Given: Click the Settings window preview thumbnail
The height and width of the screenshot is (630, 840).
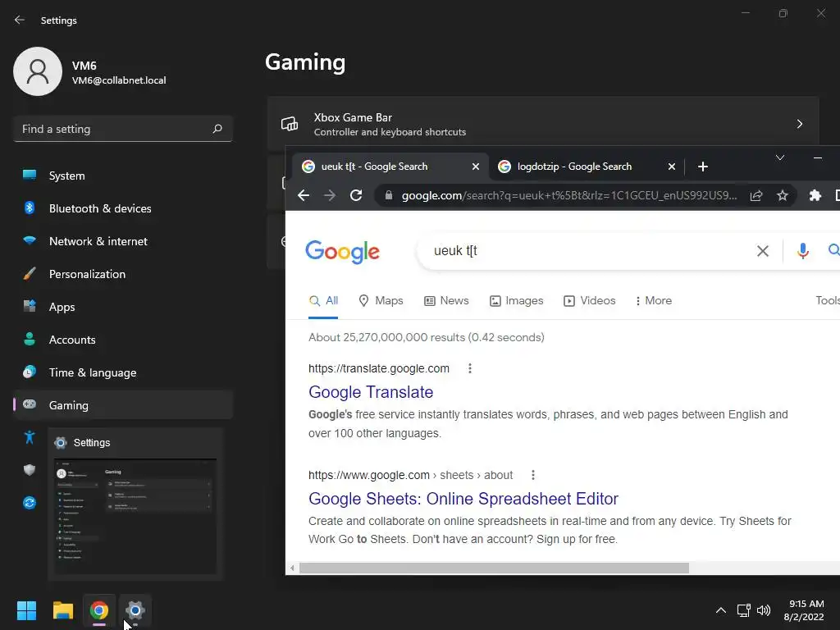Looking at the screenshot, I should 135,516.
